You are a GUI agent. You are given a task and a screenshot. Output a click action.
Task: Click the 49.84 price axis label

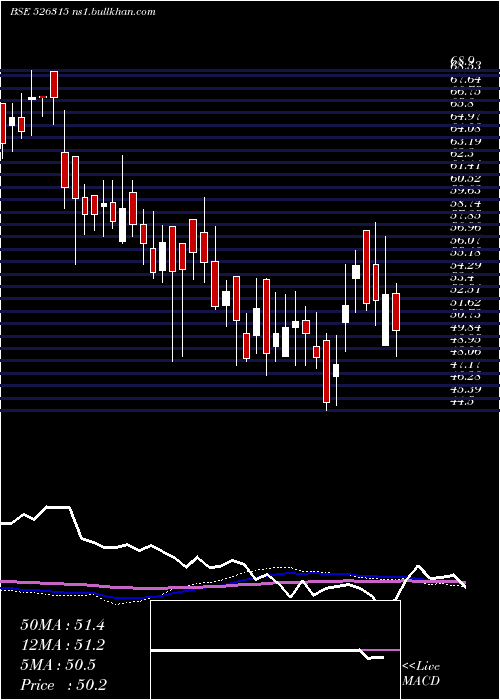tap(466, 327)
